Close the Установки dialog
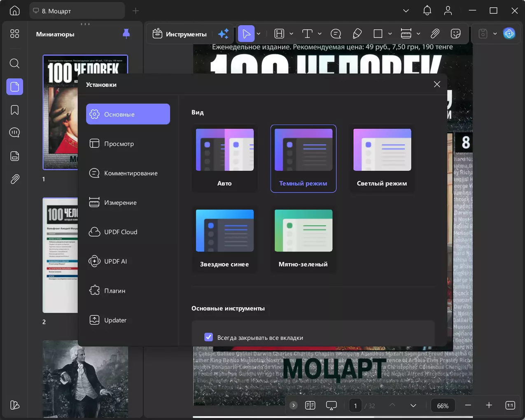The height and width of the screenshot is (420, 525). tap(437, 84)
